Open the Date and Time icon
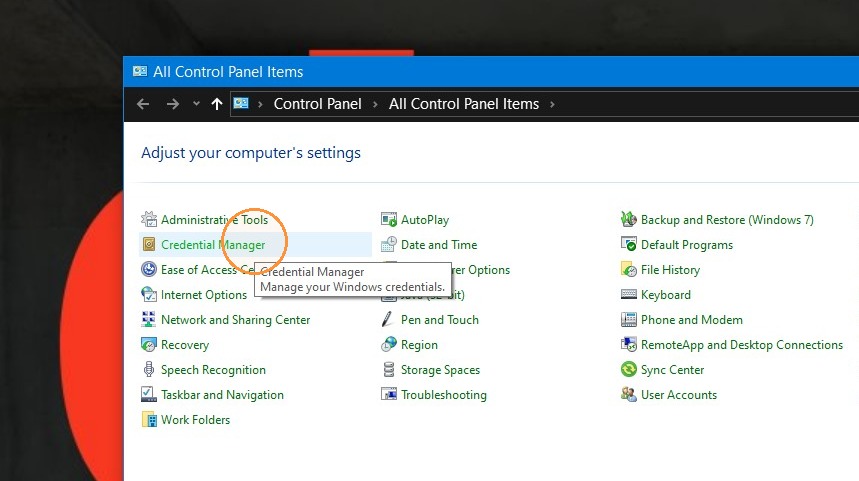859x481 pixels. (389, 245)
